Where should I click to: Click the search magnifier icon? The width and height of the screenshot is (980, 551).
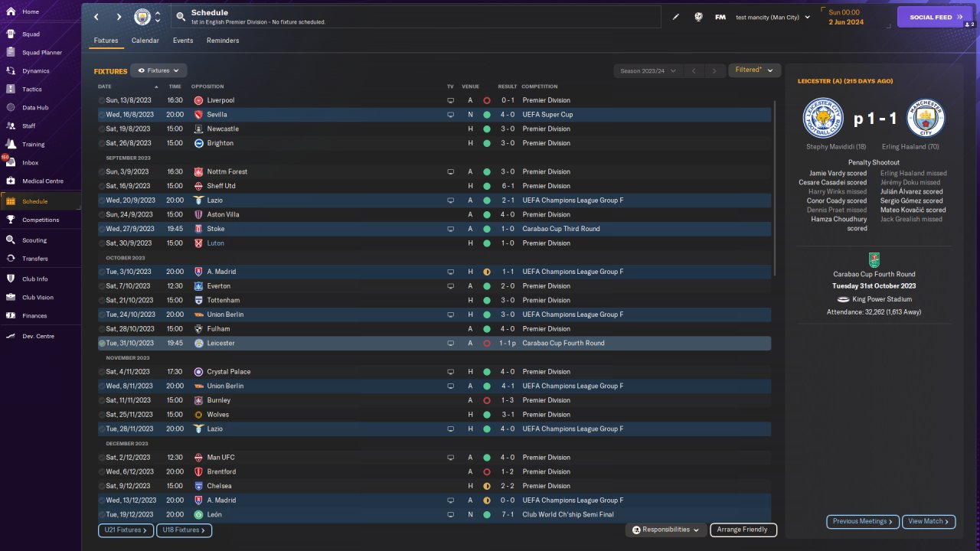180,16
